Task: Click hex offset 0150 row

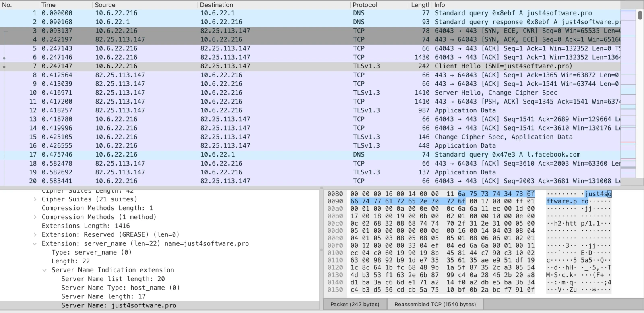Action: pyautogui.click(x=335, y=290)
